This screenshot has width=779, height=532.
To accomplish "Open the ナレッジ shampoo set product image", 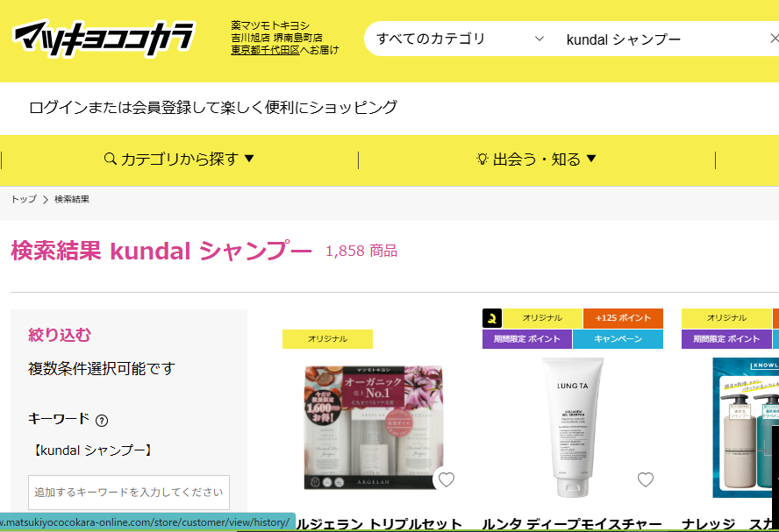I will click(x=746, y=428).
